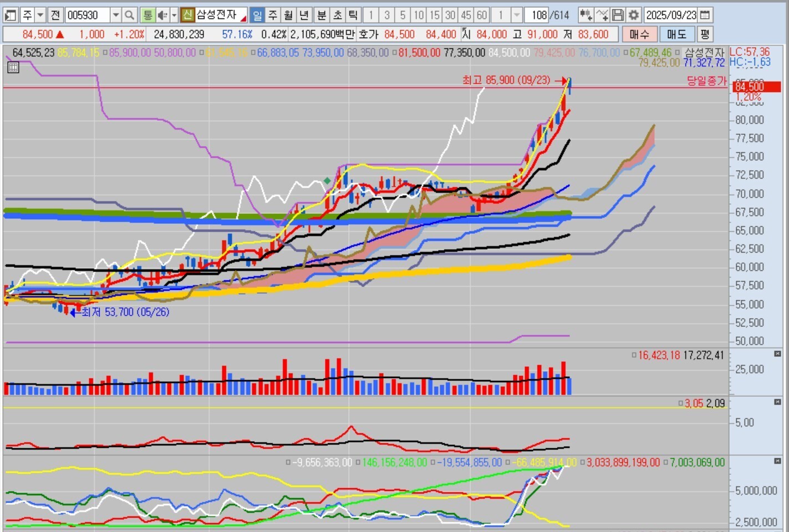This screenshot has height=532, width=789.
Task: Open the dropdown arrow beside speaker icon
Action: pos(174,15)
